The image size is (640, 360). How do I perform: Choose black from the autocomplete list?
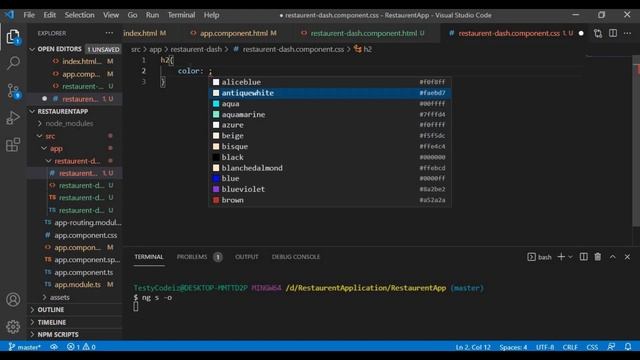(x=330, y=157)
